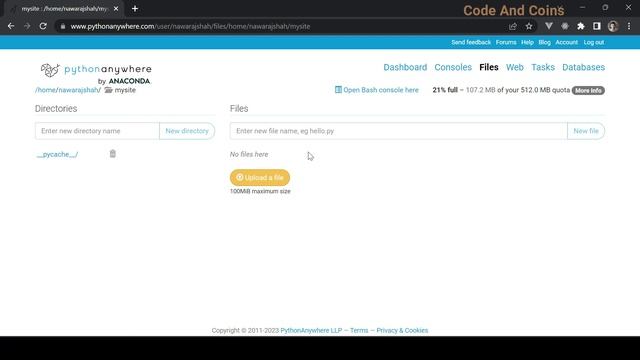This screenshot has width=640, height=360.
Task: Open the Databases page
Action: tap(583, 67)
